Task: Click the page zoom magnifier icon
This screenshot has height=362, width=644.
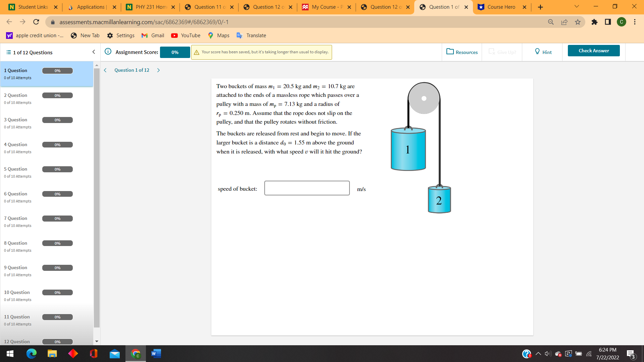Action: (551, 22)
